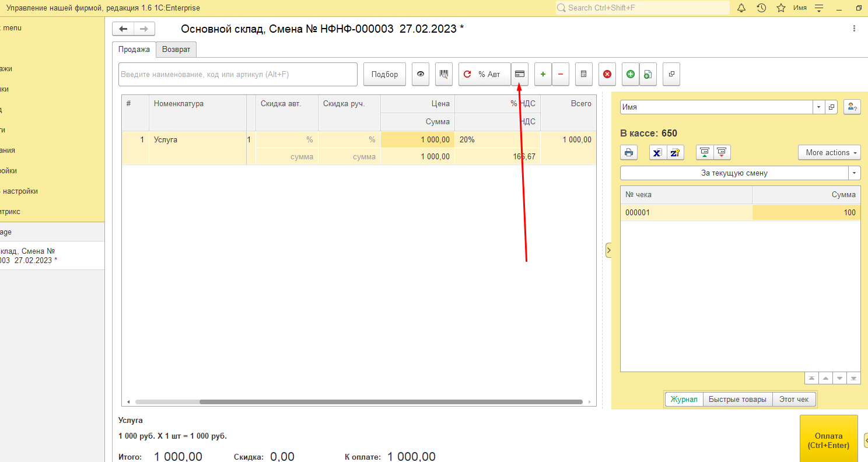Image resolution: width=868 pixels, height=462 pixels.
Task: Increase quantity with green plus icon
Action: pyautogui.click(x=543, y=74)
